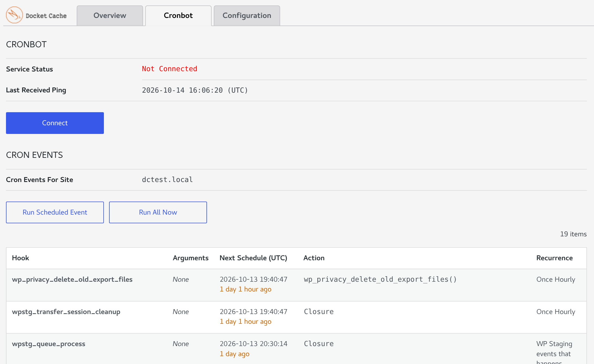Click the Recurrence column header
Image resolution: width=594 pixels, height=364 pixels.
point(555,258)
